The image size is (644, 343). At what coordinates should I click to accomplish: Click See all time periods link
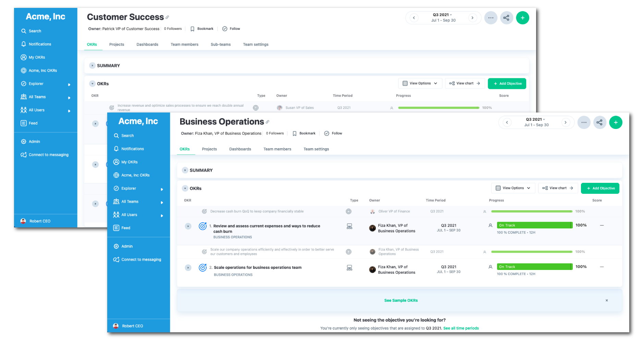coord(461,328)
